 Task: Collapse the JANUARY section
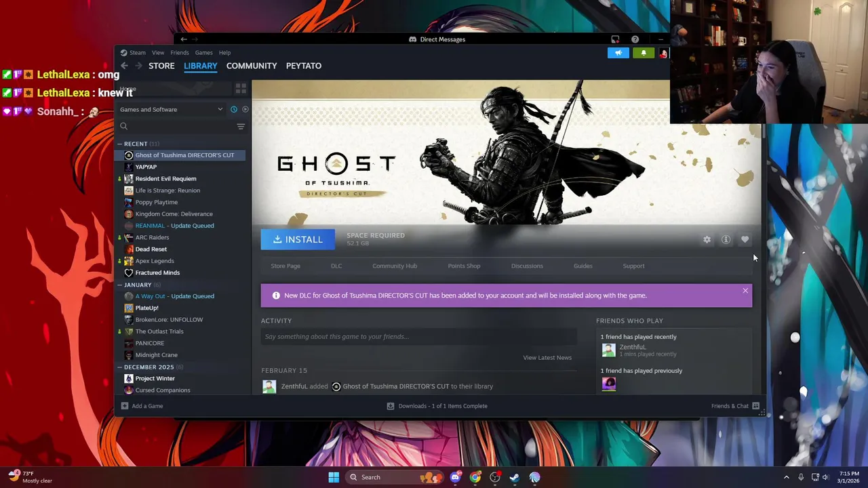[x=119, y=285]
